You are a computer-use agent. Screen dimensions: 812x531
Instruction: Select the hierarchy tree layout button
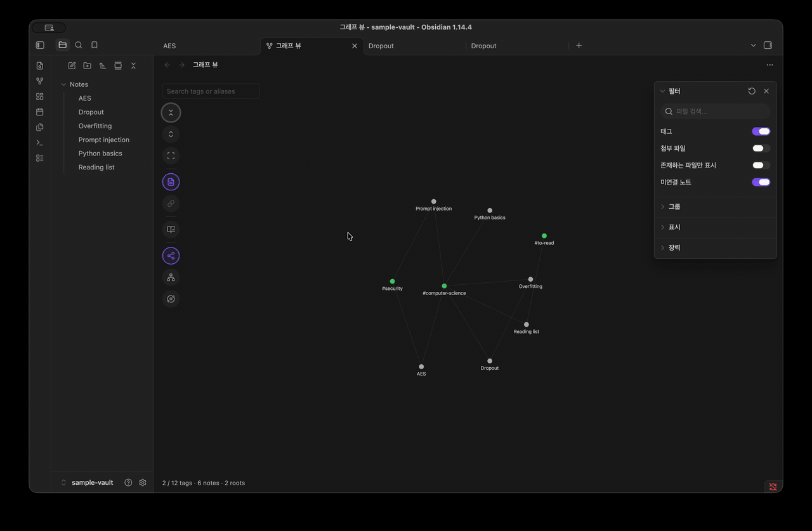[171, 277]
